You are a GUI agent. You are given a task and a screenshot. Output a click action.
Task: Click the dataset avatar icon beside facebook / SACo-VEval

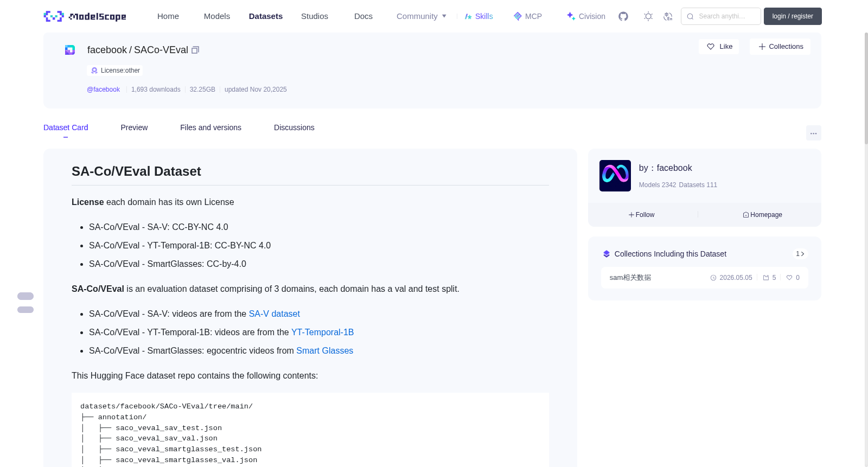tap(70, 50)
